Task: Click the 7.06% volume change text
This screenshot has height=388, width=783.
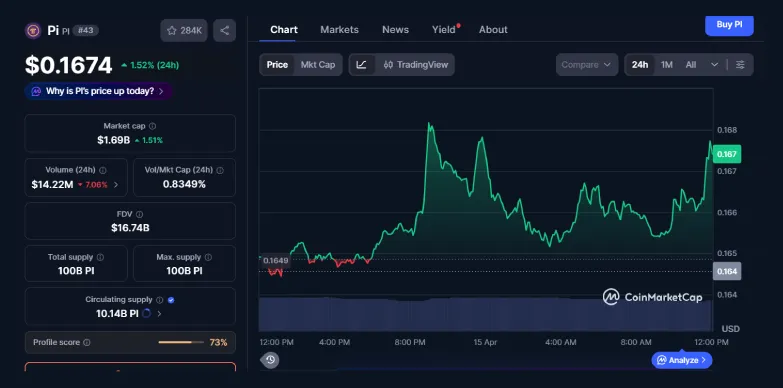Action: (x=92, y=185)
